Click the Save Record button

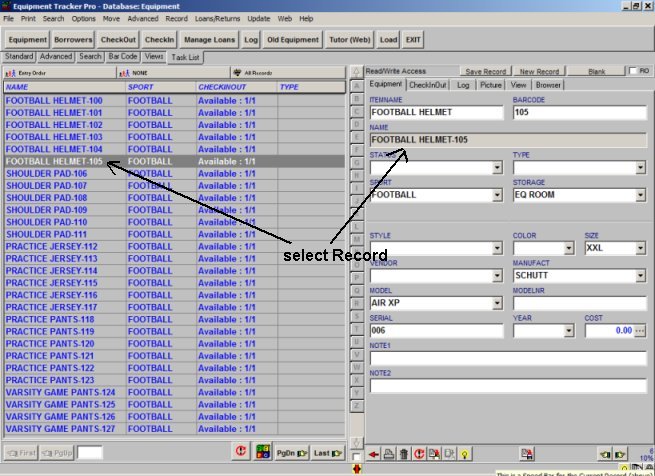coord(485,72)
